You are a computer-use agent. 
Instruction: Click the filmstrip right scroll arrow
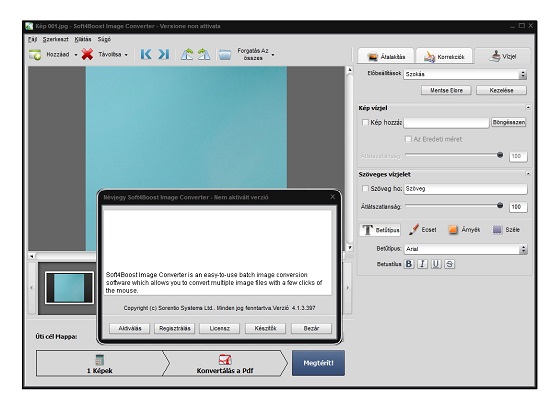pyautogui.click(x=348, y=288)
